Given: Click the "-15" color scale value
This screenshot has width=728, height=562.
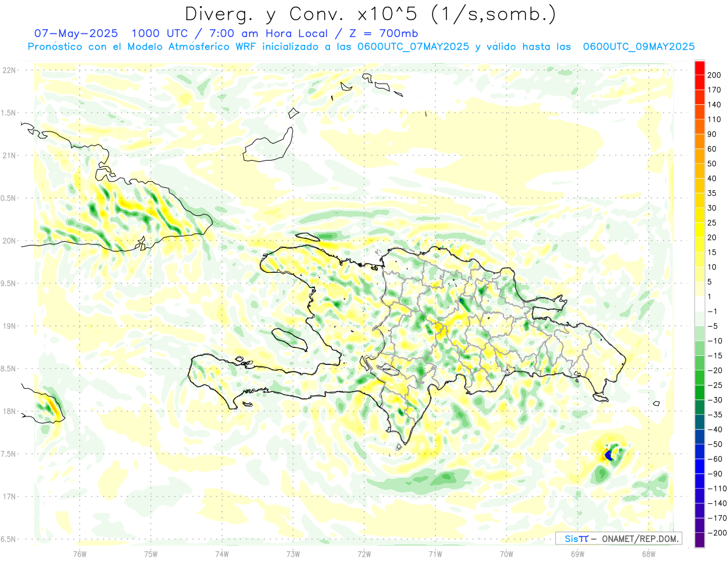Looking at the screenshot, I should pyautogui.click(x=714, y=355).
